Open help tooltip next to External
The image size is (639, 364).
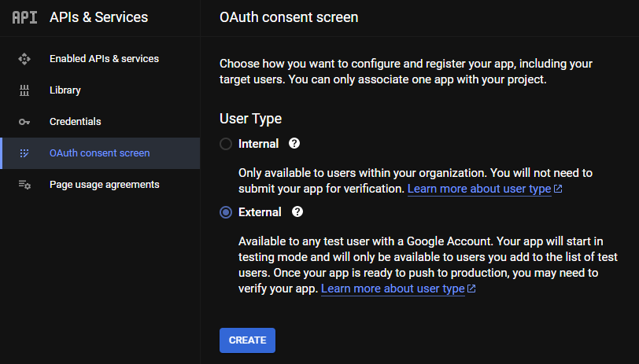pyautogui.click(x=297, y=211)
